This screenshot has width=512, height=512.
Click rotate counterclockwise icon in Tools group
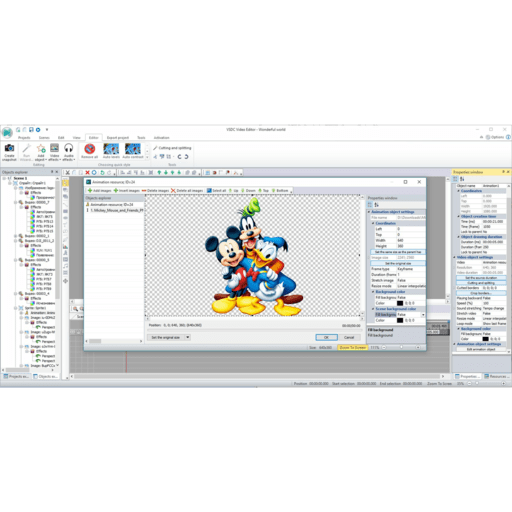pos(179,157)
